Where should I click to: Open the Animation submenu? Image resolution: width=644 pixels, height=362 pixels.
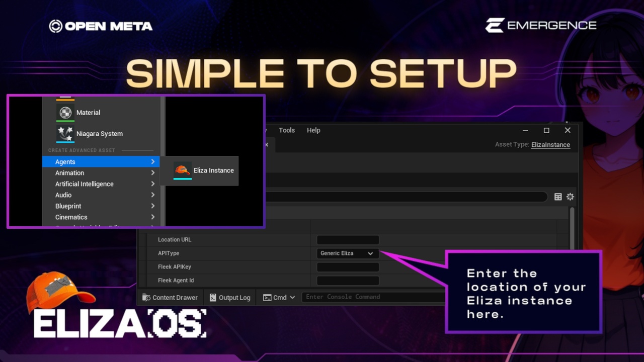pos(101,173)
